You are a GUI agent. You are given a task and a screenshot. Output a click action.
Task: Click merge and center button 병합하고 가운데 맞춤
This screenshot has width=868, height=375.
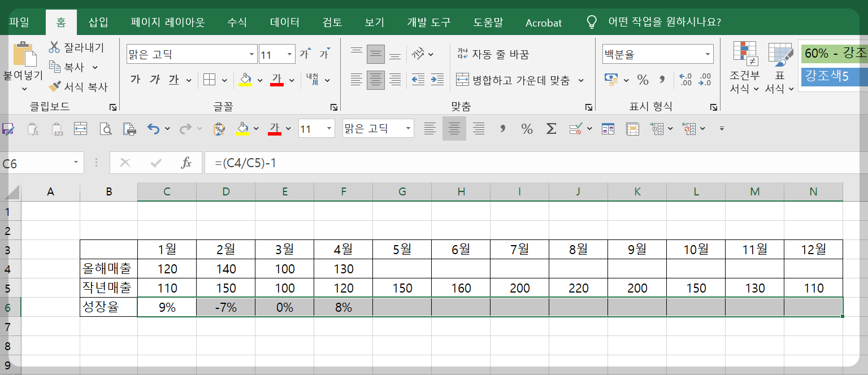click(x=513, y=80)
